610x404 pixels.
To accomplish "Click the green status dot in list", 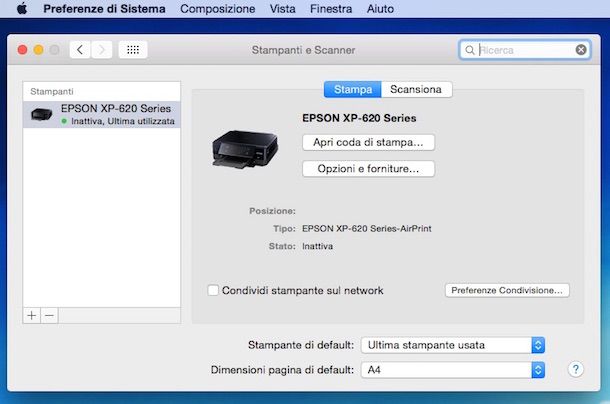I will tap(64, 121).
